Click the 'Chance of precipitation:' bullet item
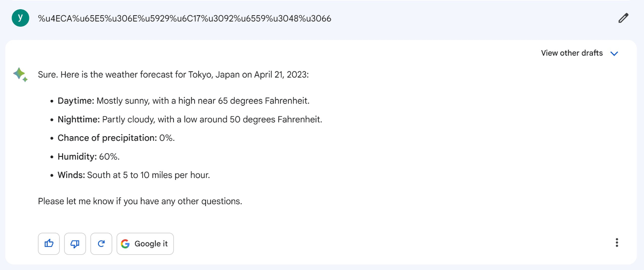The height and width of the screenshot is (270, 644). click(x=116, y=138)
